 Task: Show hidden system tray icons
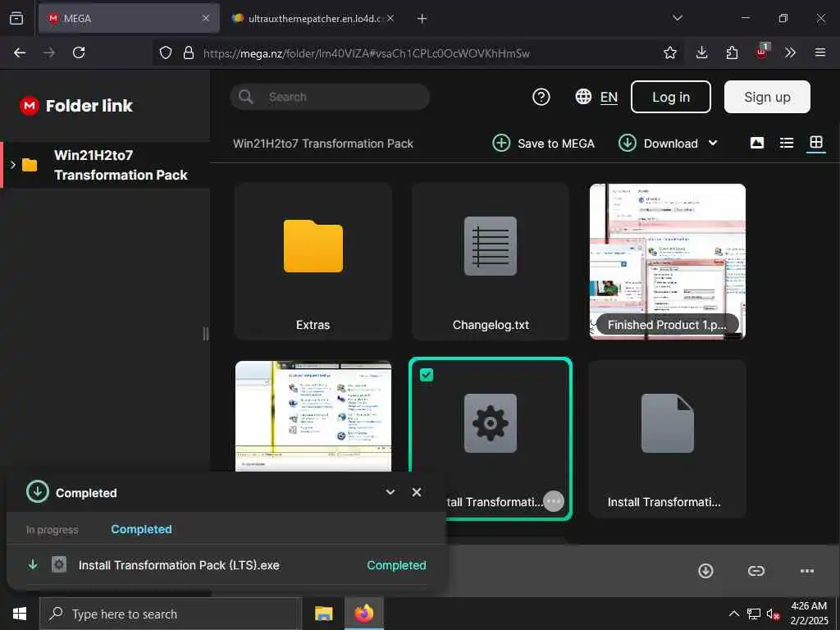coord(734,614)
